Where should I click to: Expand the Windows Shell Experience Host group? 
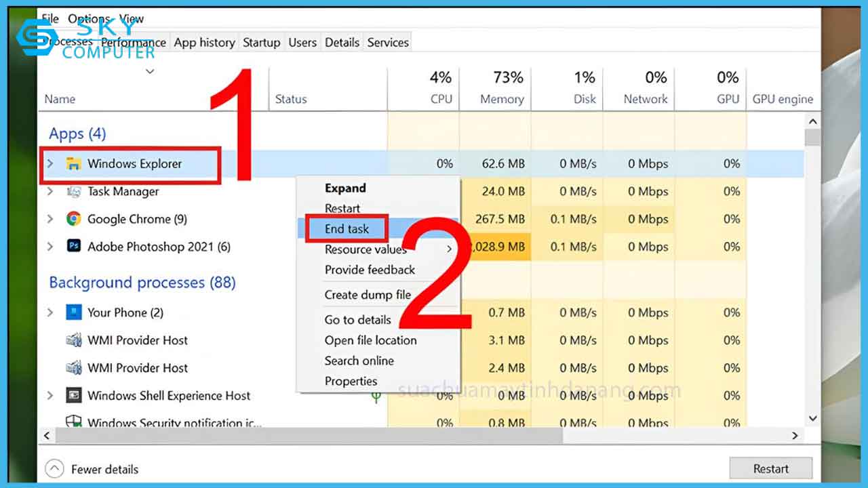[x=50, y=396]
